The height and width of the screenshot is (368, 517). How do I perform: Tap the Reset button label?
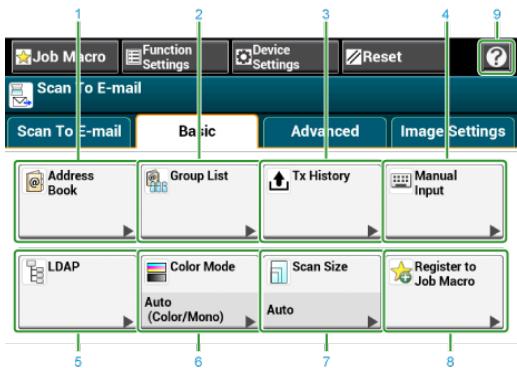tap(382, 57)
